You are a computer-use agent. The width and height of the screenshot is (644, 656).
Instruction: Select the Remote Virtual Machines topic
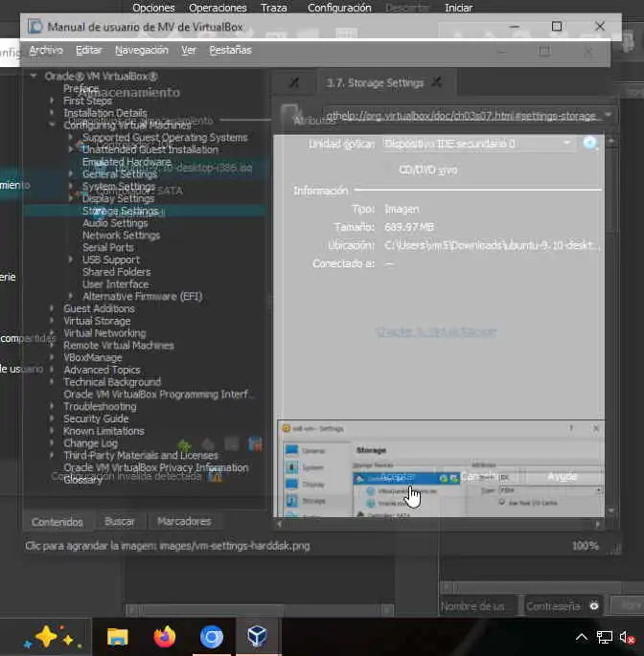[x=119, y=345]
